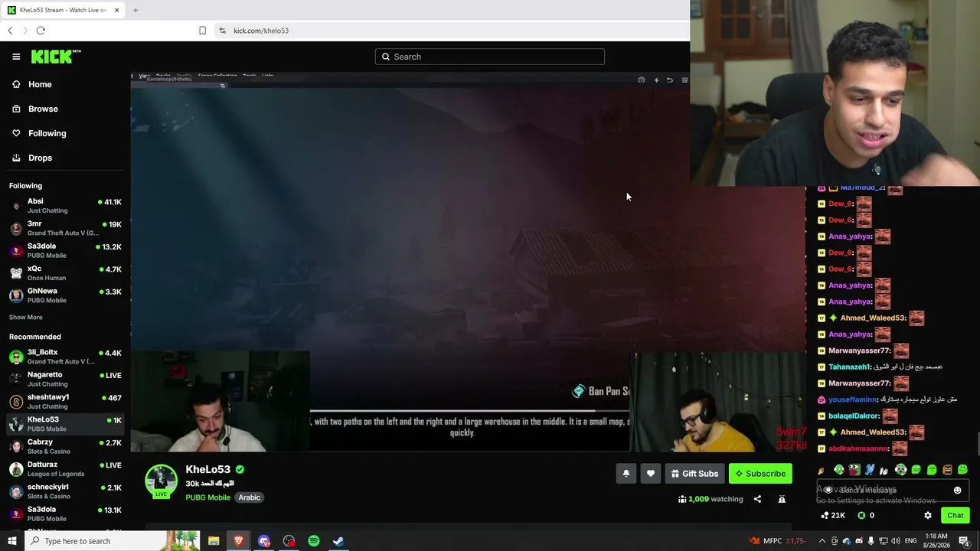This screenshot has height=551, width=980.
Task: Open schneckyirl recommended channel
Action: point(65,491)
